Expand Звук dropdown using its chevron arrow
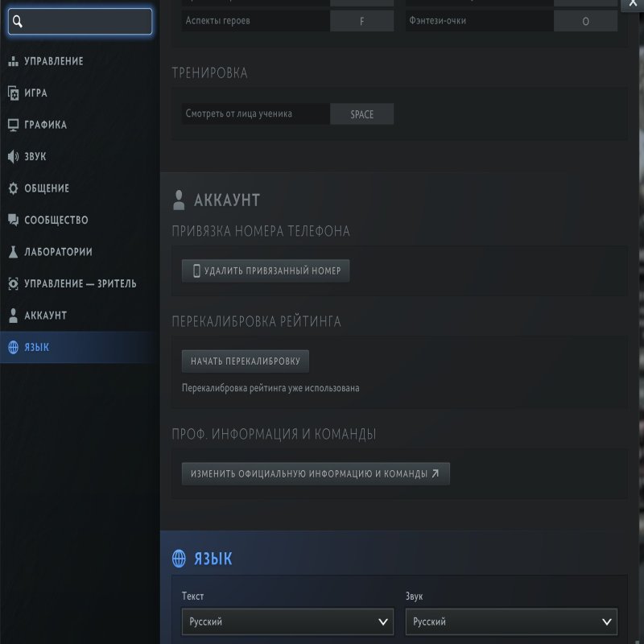This screenshot has width=644, height=644. [x=608, y=621]
